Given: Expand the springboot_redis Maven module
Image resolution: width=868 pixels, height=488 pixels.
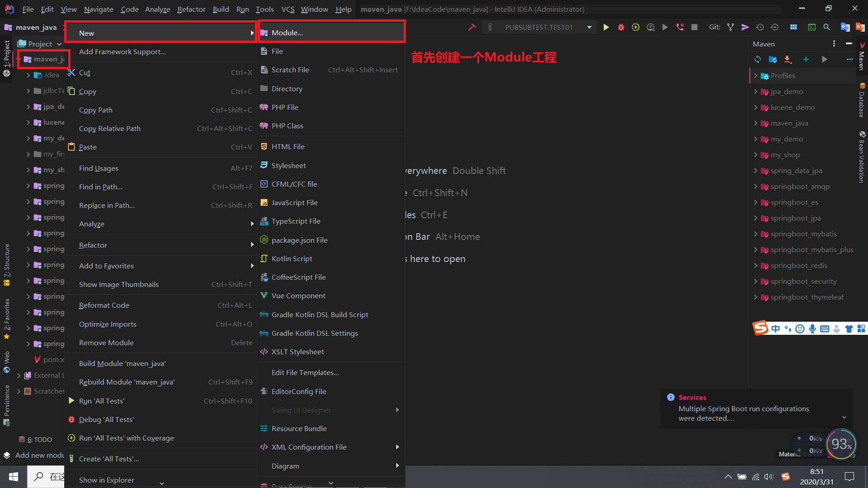Looking at the screenshot, I should (x=757, y=265).
